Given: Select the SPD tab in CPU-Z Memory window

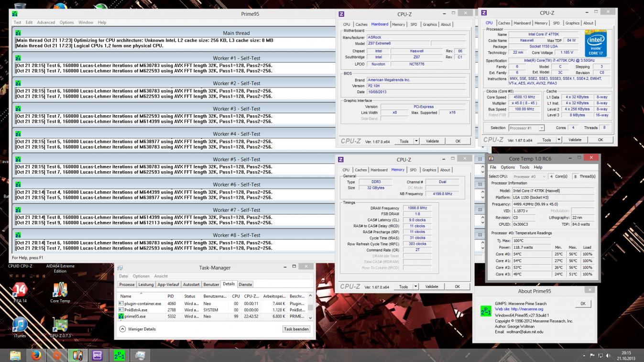Looking at the screenshot, I should click(413, 170).
